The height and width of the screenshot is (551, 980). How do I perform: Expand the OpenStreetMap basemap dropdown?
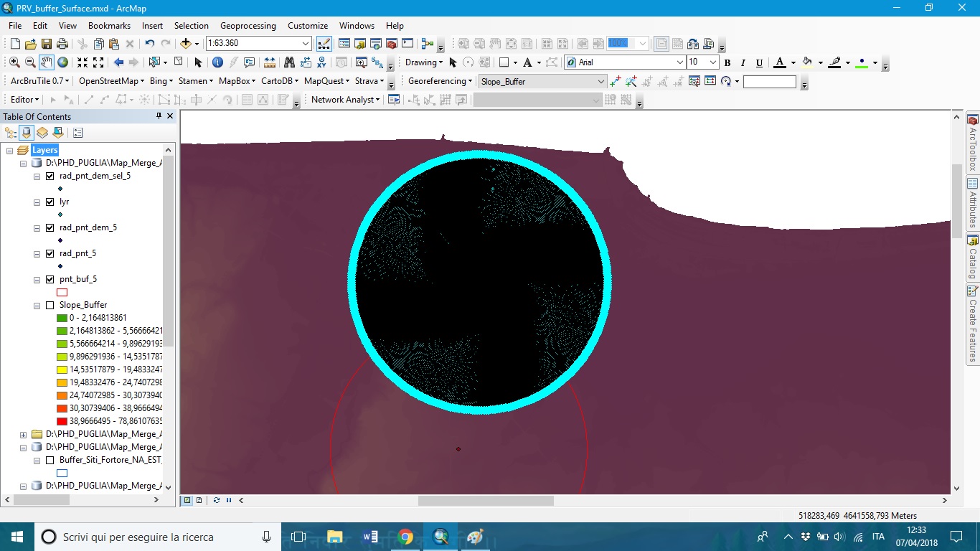[x=111, y=81]
